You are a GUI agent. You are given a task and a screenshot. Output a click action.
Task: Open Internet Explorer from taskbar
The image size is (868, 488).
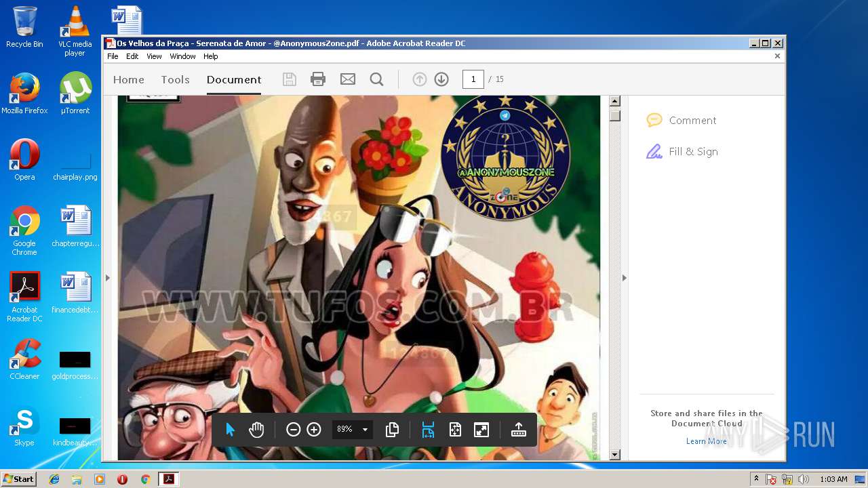coord(54,479)
